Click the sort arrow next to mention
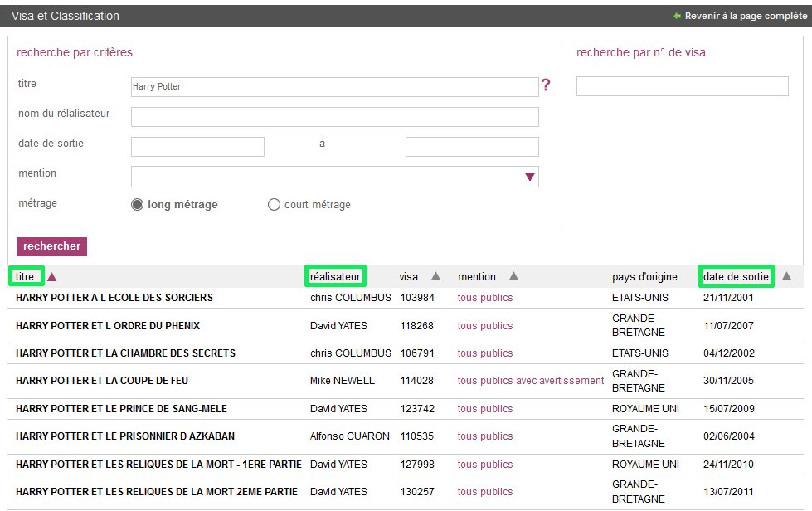Viewport: 812px width, 511px height. point(513,276)
